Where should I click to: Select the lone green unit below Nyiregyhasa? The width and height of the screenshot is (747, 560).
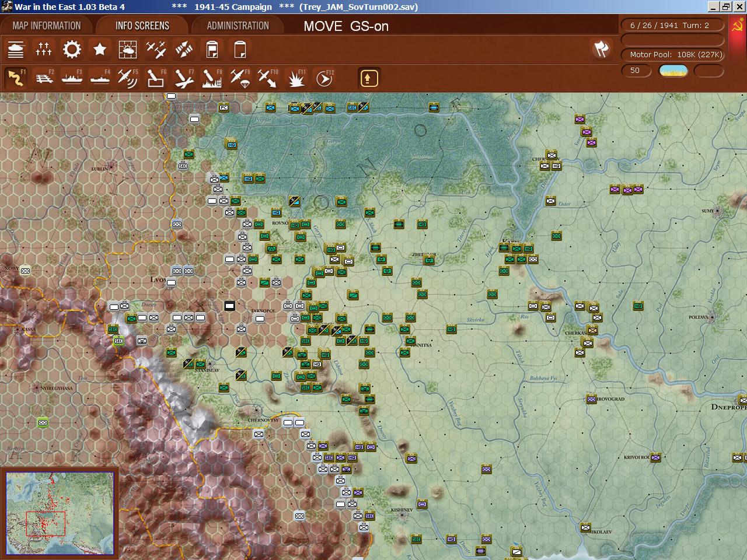point(43,422)
